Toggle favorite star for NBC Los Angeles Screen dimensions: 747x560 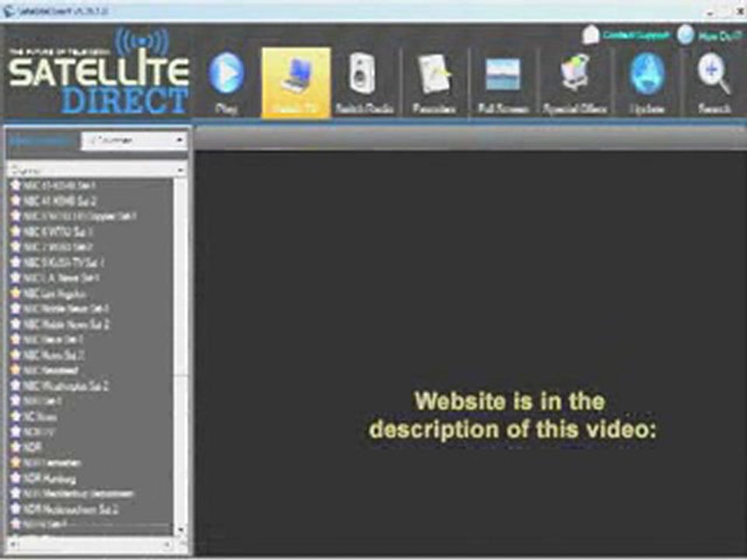click(16, 293)
